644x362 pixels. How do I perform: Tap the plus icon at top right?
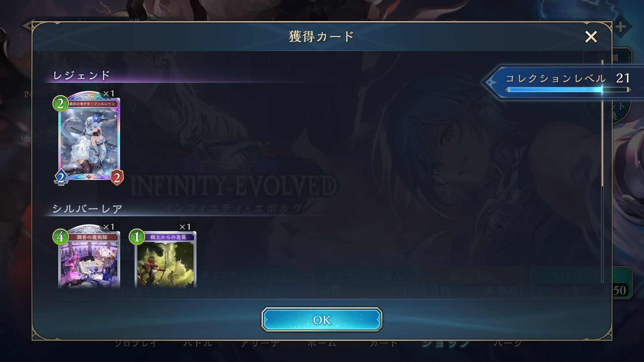621,26
